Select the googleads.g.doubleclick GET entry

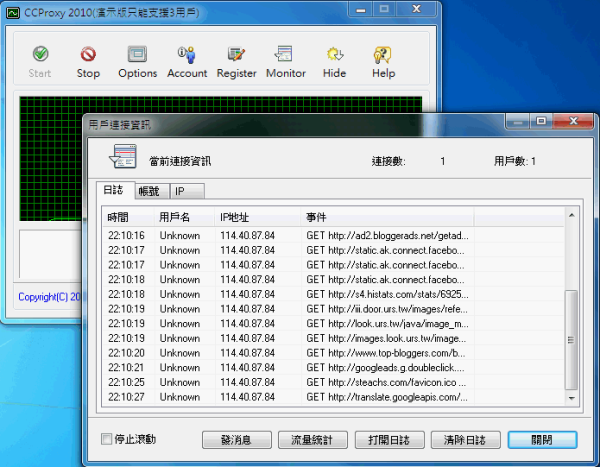tap(385, 368)
